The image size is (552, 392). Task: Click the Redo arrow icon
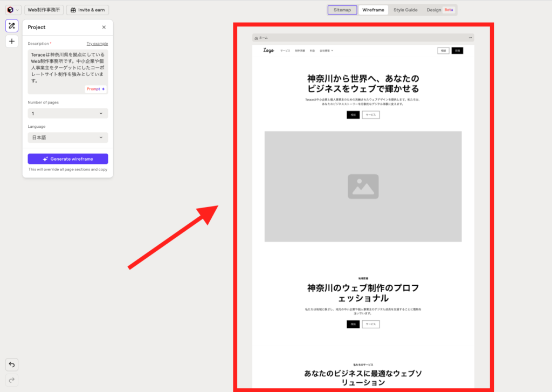(12, 380)
